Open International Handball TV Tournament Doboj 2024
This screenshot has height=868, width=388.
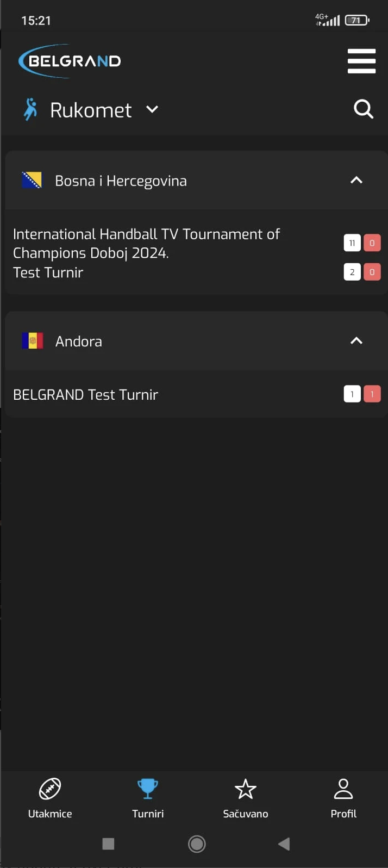point(146,243)
